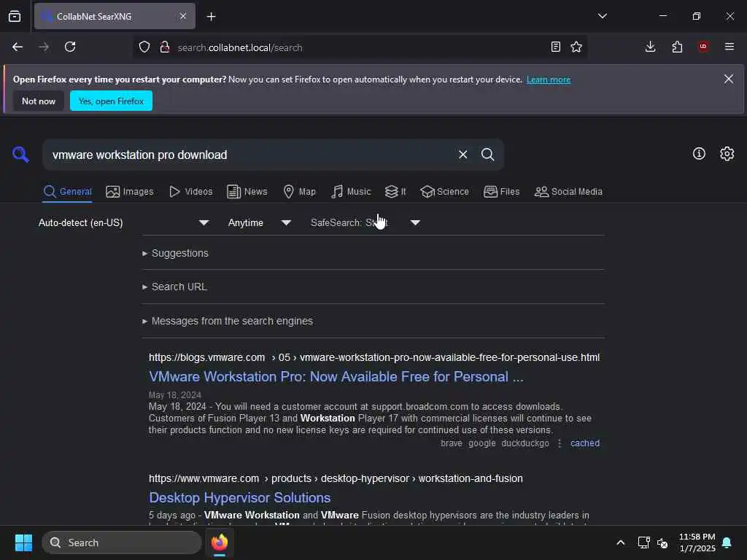The image size is (747, 560).
Task: Open the extensions puzzle icon
Action: point(677,47)
